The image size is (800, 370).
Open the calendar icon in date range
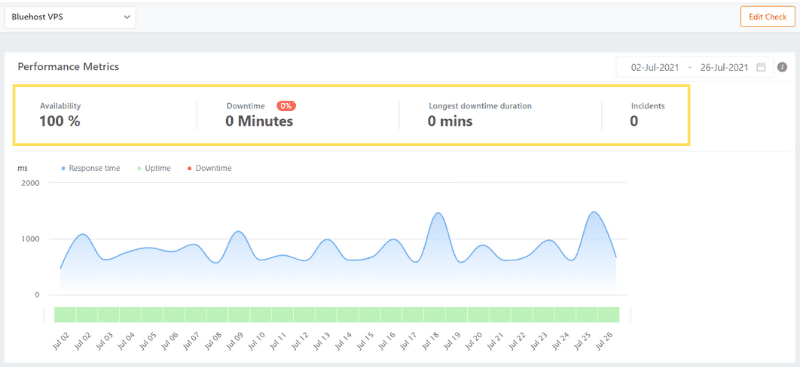pos(761,67)
